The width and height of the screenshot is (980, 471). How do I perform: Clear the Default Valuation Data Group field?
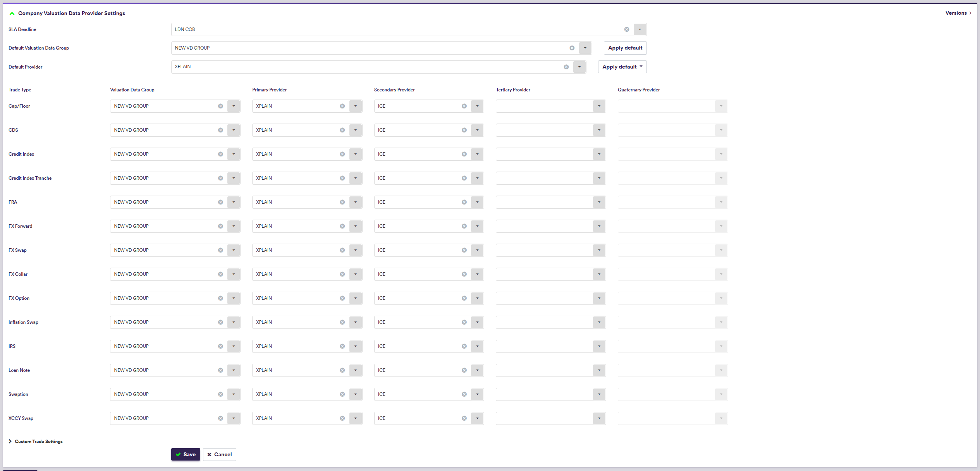point(572,48)
